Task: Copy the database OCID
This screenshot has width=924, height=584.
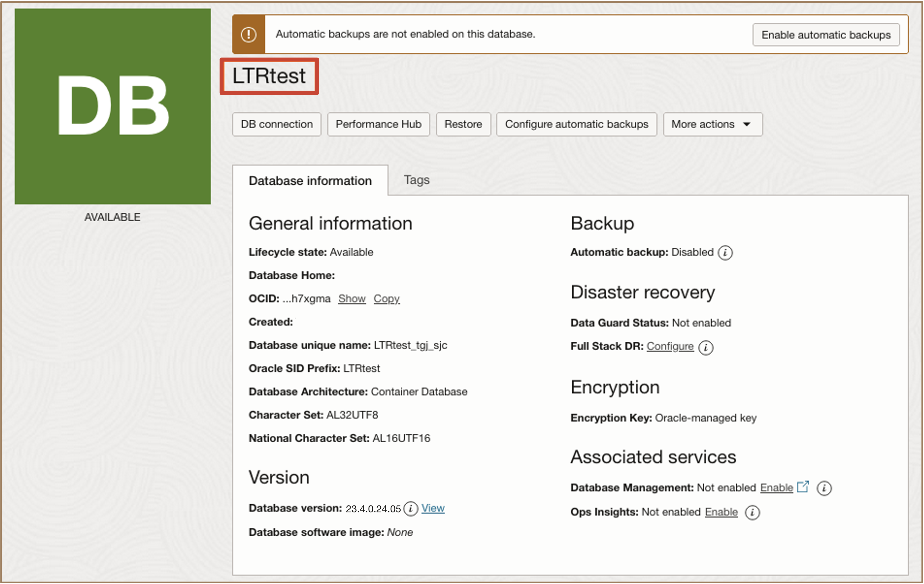Action: click(x=386, y=298)
